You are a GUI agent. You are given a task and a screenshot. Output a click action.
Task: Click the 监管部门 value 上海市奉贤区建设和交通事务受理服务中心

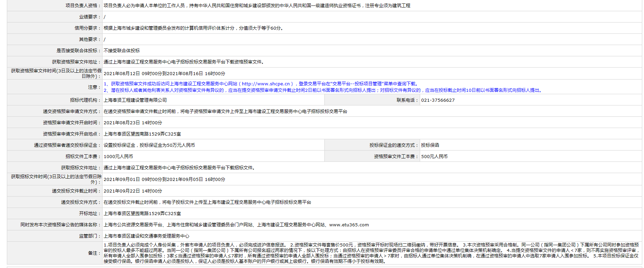146,236
